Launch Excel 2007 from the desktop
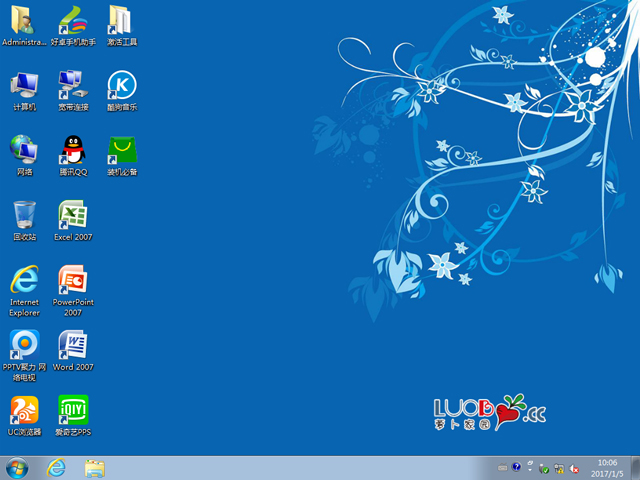 (x=73, y=215)
